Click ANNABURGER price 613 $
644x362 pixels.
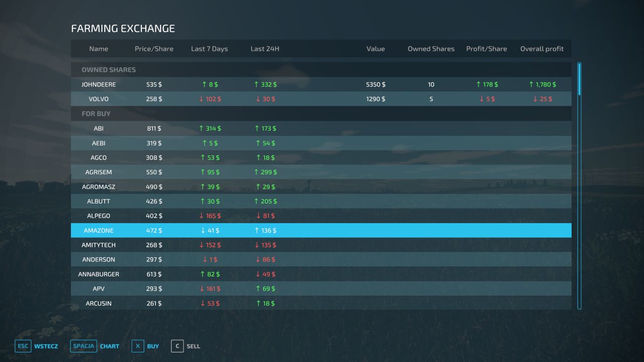pos(154,274)
